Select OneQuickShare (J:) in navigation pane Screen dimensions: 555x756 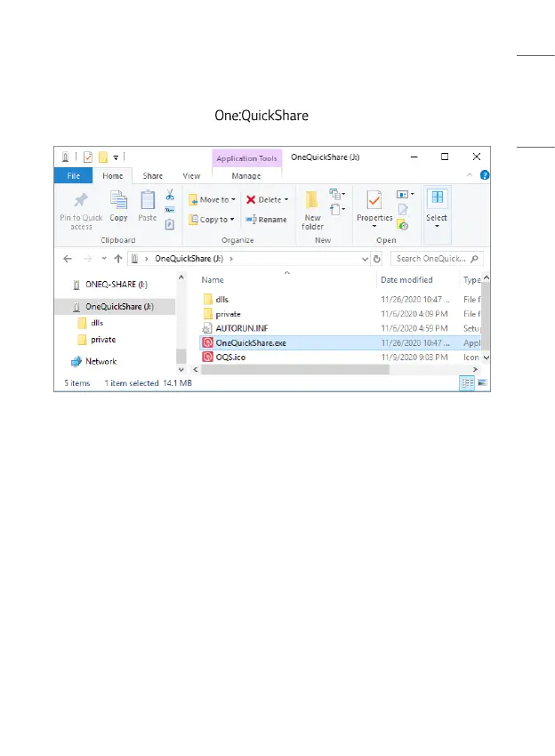pos(115,307)
